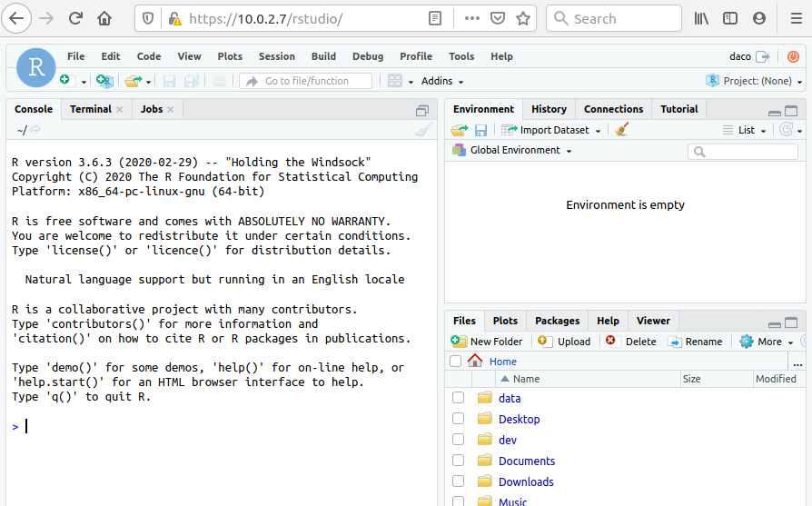The height and width of the screenshot is (506, 812).
Task: Click the Firefox Search box
Action: coord(614,19)
